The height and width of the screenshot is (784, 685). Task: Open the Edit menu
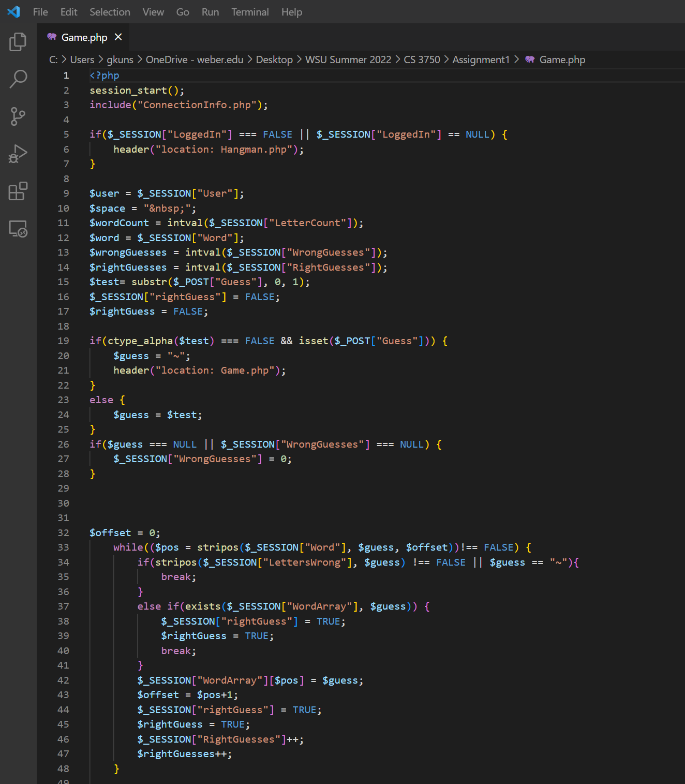pos(69,12)
